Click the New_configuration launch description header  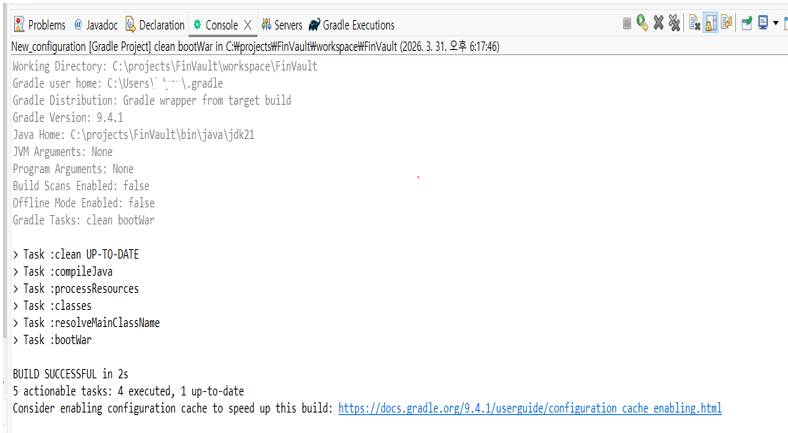pyautogui.click(x=255, y=47)
